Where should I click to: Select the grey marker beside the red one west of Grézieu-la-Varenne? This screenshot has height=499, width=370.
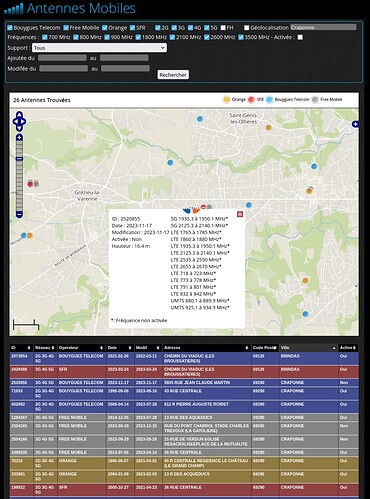coord(36,184)
